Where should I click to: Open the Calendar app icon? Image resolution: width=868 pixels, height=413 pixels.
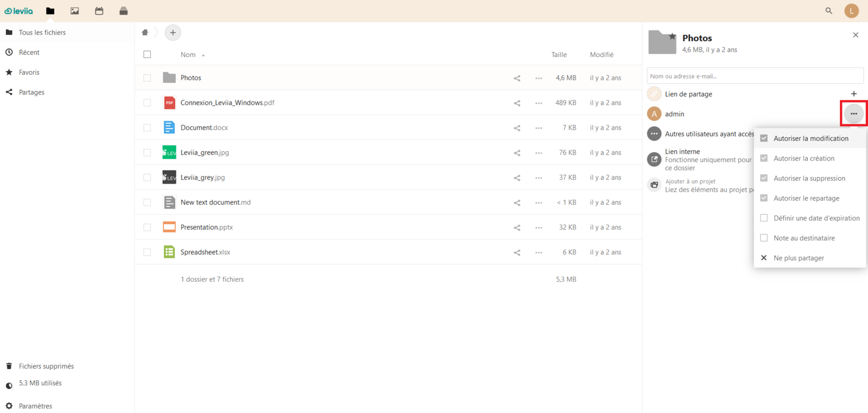(99, 11)
